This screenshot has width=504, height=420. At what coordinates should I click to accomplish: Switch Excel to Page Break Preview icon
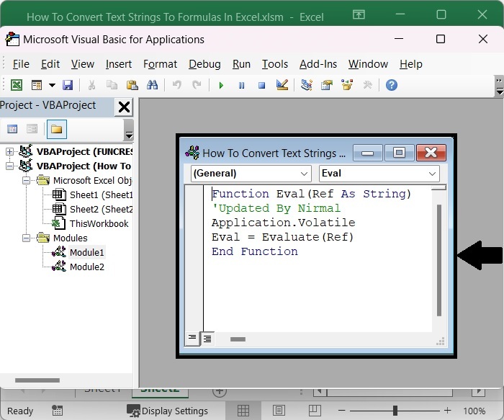point(315,411)
